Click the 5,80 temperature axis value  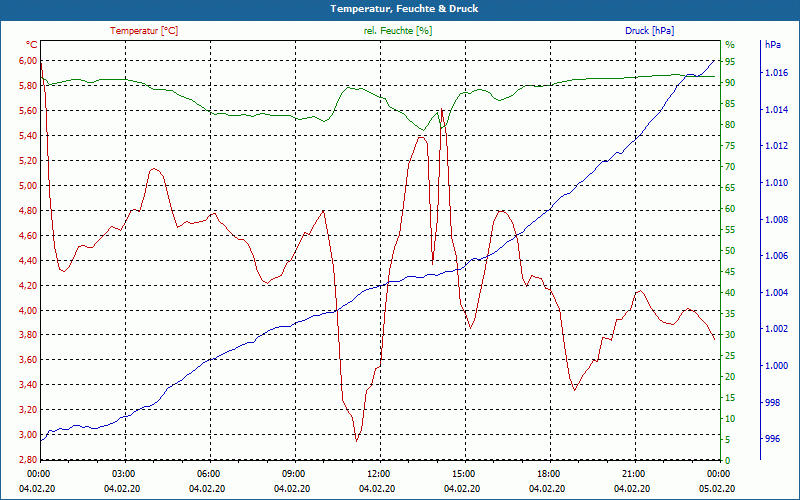[28, 86]
